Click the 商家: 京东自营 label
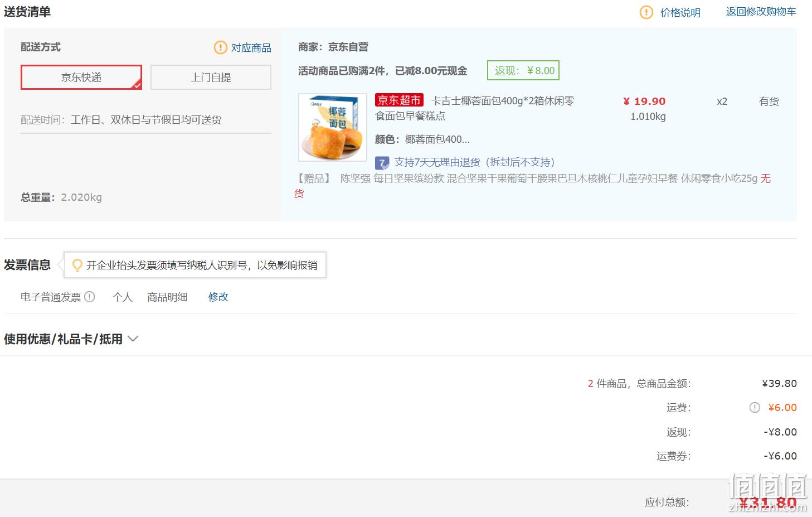The height and width of the screenshot is (517, 812). pos(333,47)
